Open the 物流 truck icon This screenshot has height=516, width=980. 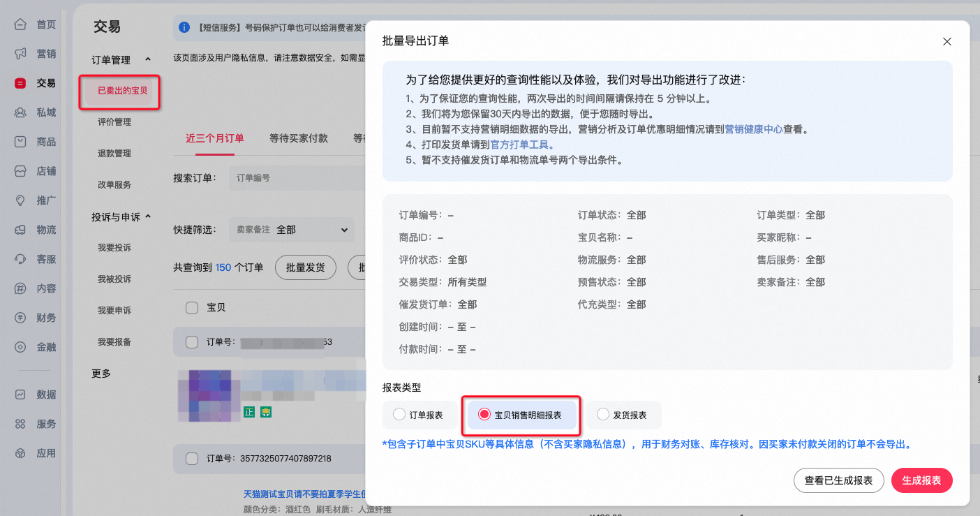(21, 230)
